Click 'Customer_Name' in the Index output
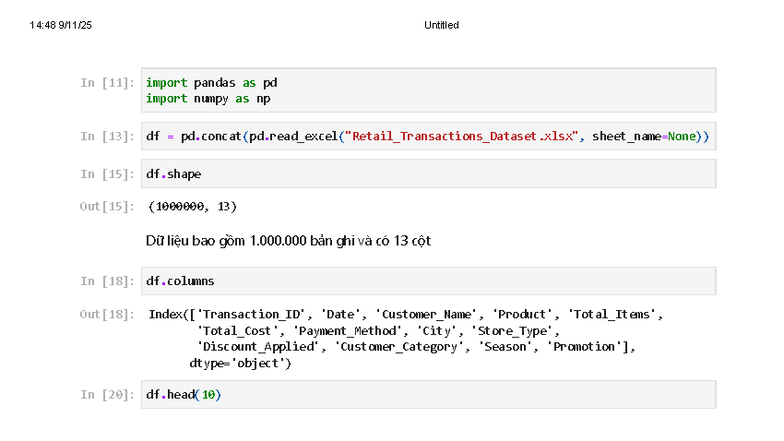The height and width of the screenshot is (441, 784). click(426, 314)
